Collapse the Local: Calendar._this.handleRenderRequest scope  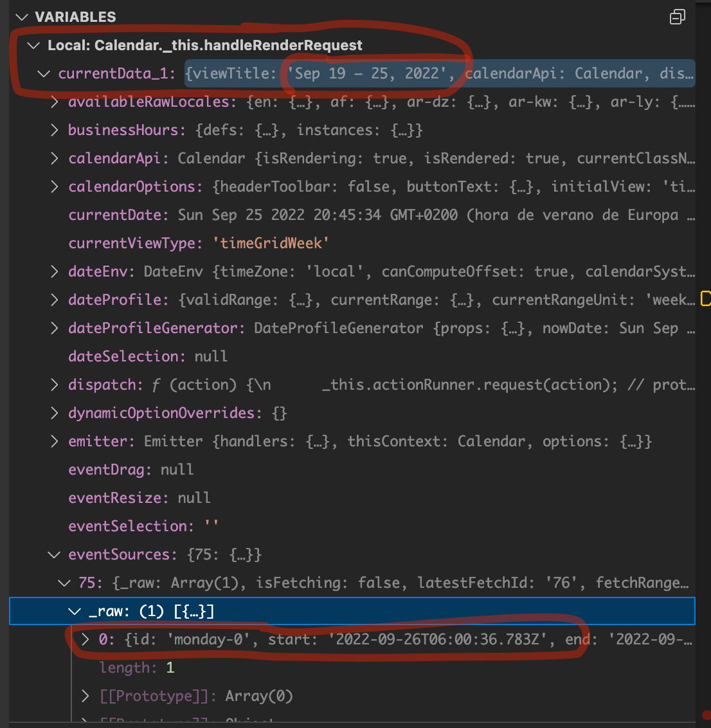point(32,45)
